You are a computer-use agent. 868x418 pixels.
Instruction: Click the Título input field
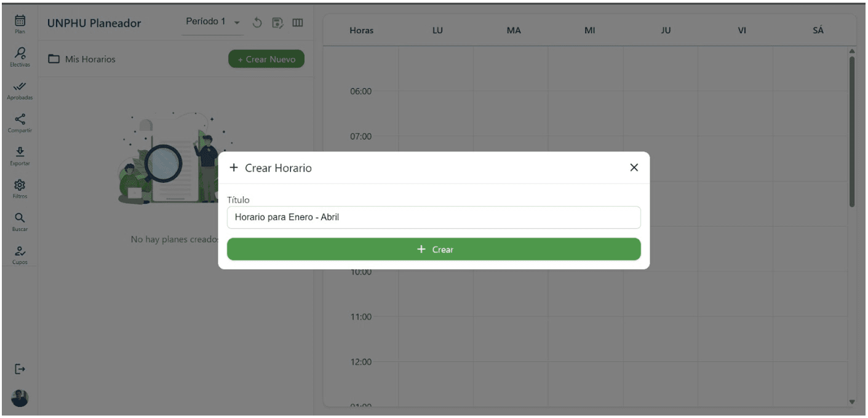point(434,217)
